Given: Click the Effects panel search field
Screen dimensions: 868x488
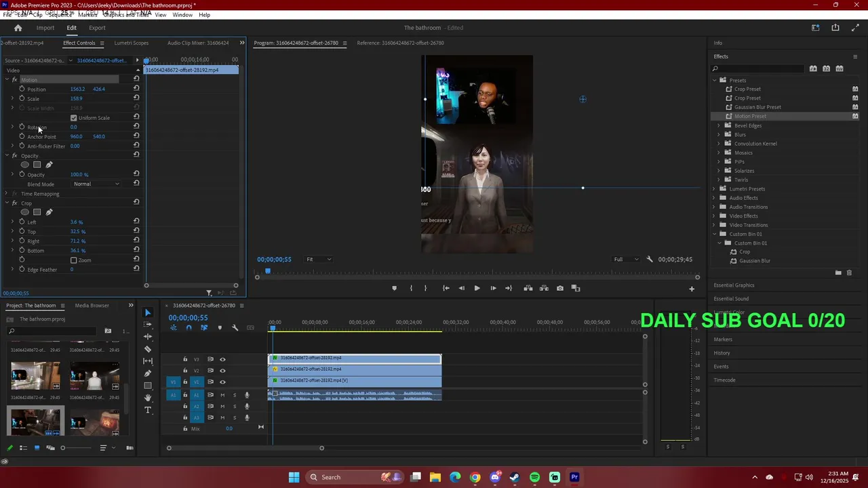Looking at the screenshot, I should tap(758, 68).
